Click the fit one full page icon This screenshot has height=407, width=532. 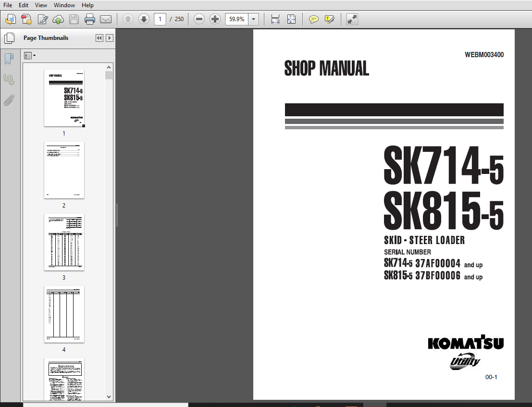291,19
